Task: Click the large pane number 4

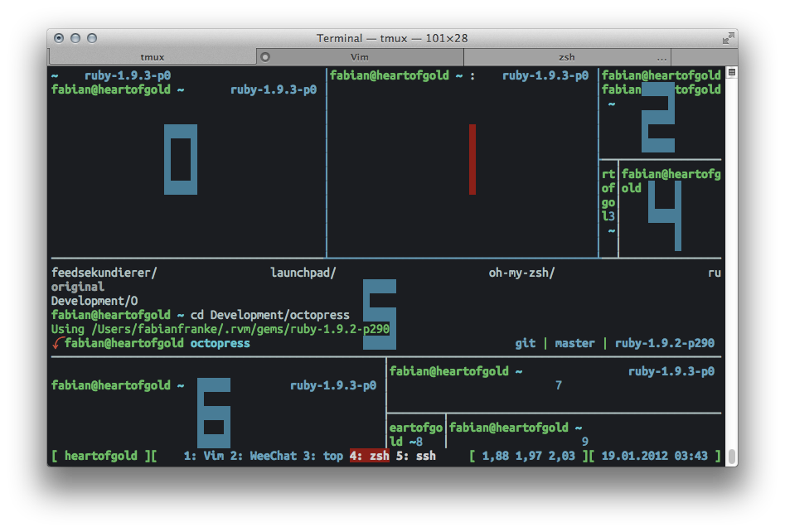Action: [665, 215]
